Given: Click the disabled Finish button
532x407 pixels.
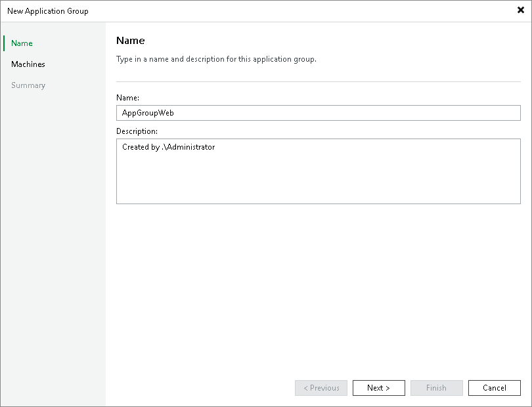Looking at the screenshot, I should click(x=436, y=388).
